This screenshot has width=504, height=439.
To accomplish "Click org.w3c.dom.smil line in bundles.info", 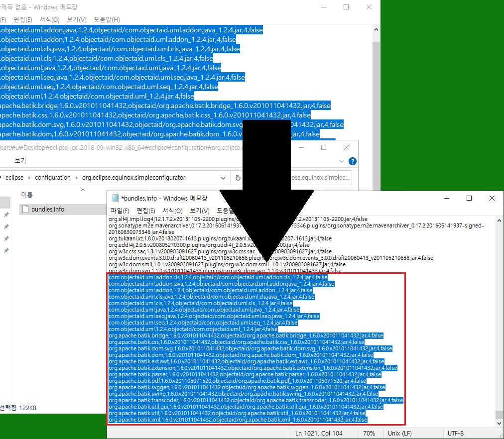I will (227, 264).
